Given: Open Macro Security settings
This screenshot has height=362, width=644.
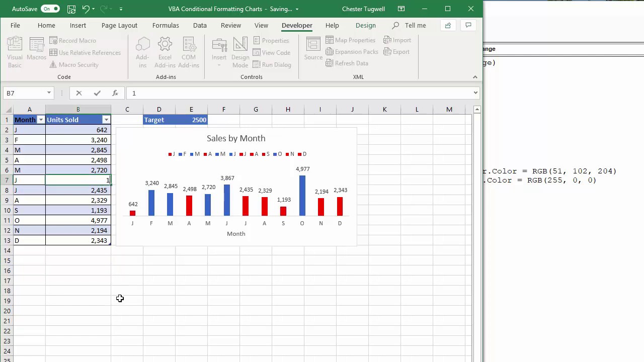Looking at the screenshot, I should click(x=74, y=65).
